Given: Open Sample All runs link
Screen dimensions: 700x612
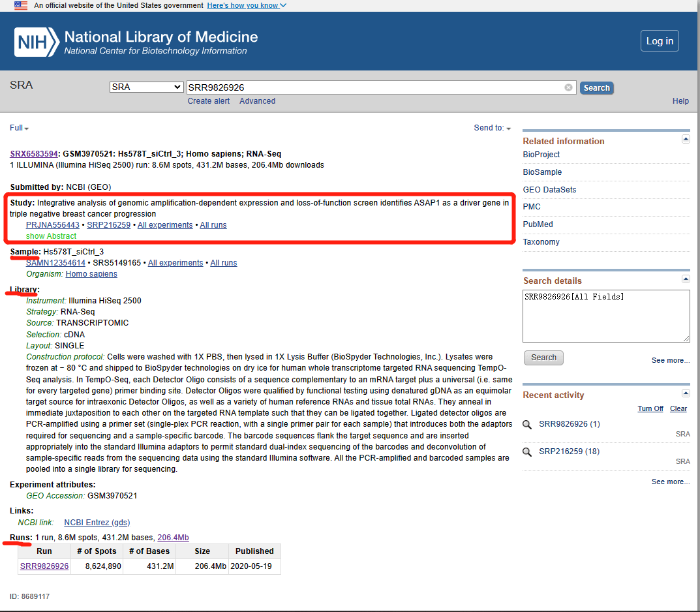Looking at the screenshot, I should (x=224, y=263).
